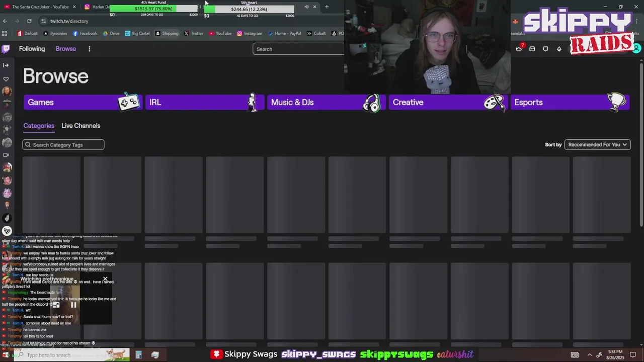Screen dimensions: 644x362
Task: Select the Categories tab
Action: 39,126
